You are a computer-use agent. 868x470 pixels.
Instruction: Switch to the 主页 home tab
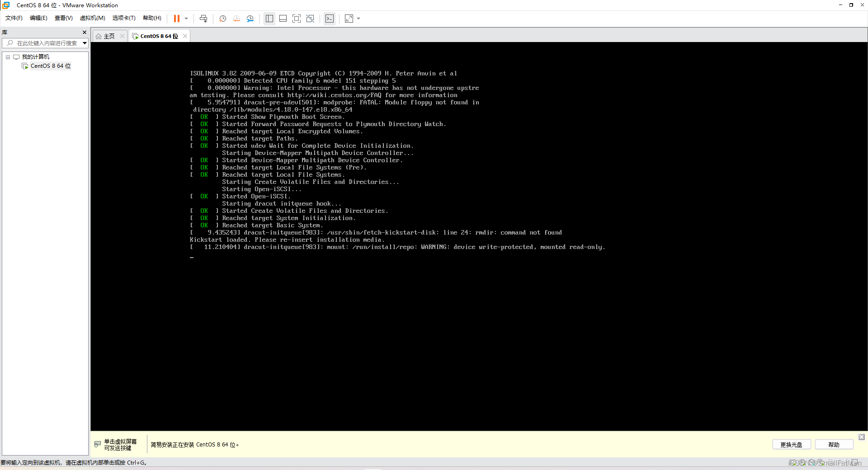click(x=109, y=36)
